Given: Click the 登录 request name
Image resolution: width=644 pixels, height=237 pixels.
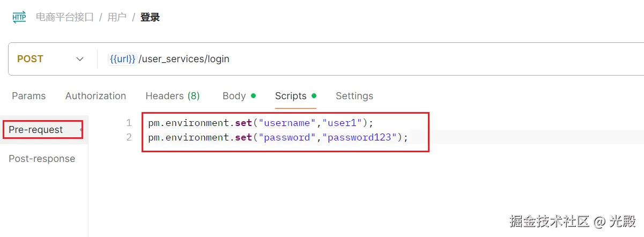Looking at the screenshot, I should [150, 17].
